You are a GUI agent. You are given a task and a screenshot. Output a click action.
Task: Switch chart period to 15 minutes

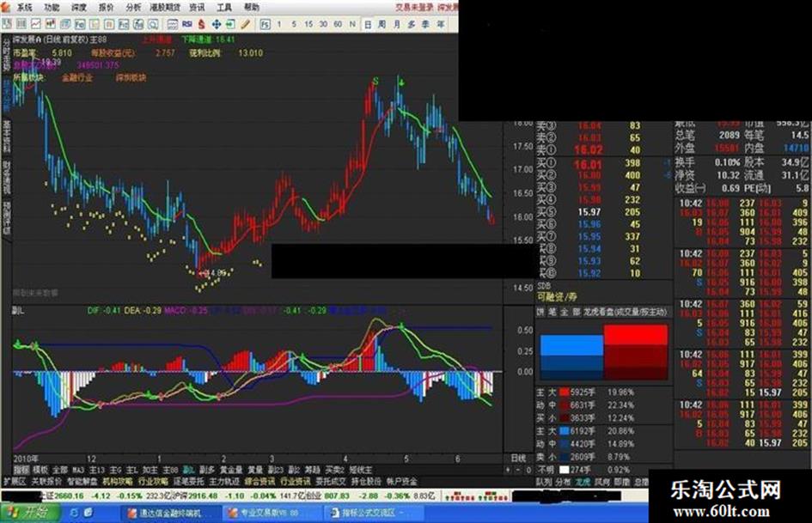point(308,24)
